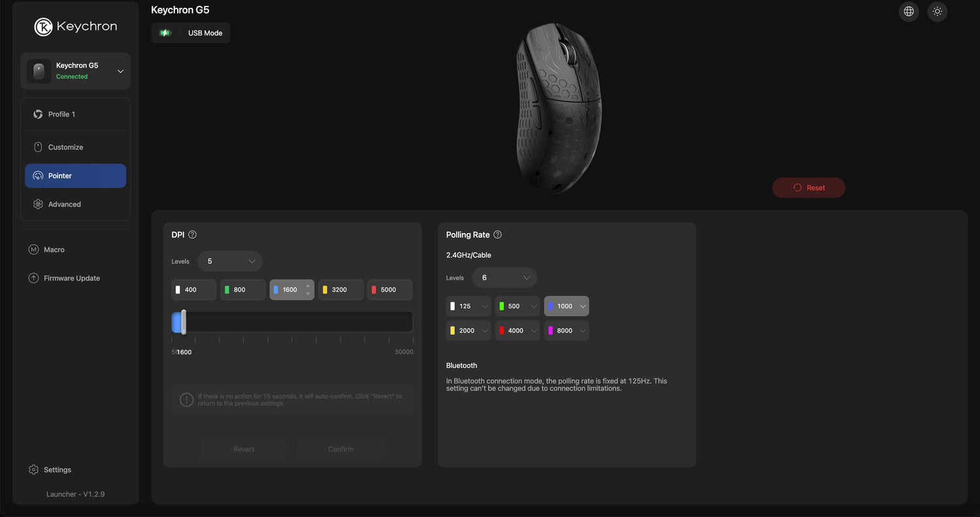This screenshot has height=517, width=980.
Task: Open the Macro section
Action: tap(54, 249)
